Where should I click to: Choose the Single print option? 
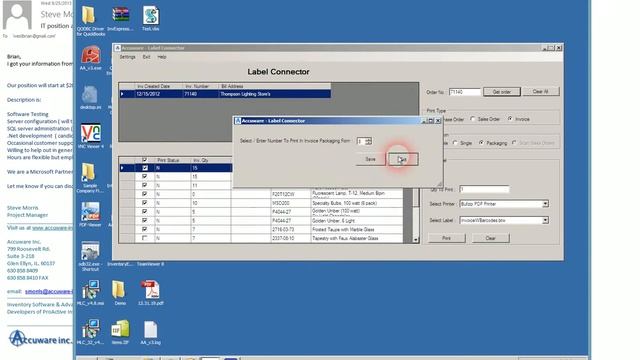tap(455, 143)
